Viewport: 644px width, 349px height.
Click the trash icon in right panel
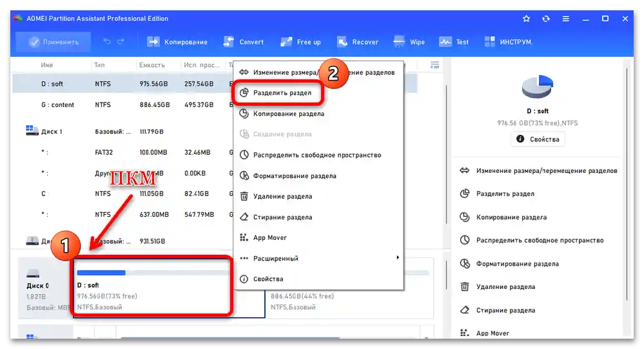click(x=465, y=287)
